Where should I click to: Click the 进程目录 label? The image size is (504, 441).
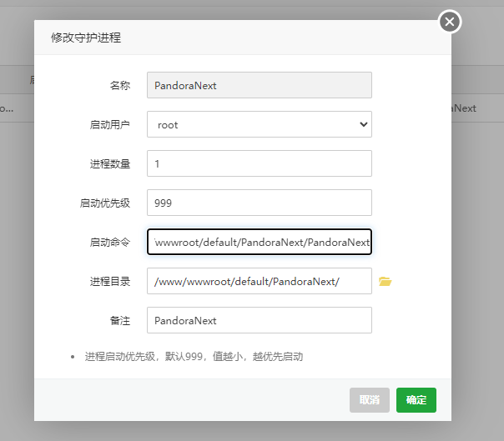coord(110,282)
